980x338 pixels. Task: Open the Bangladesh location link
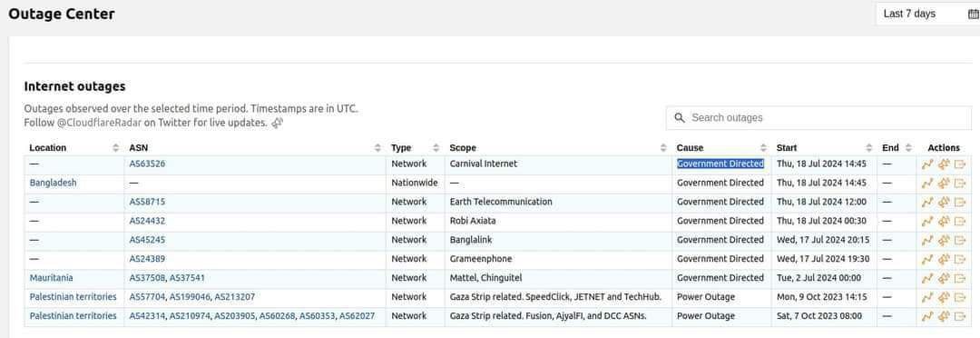[54, 183]
